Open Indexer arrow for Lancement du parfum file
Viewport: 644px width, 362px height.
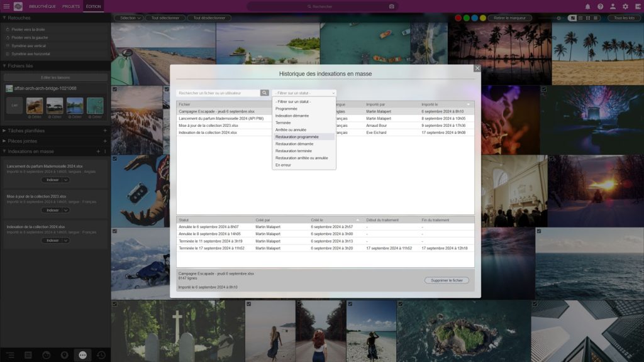tap(65, 180)
